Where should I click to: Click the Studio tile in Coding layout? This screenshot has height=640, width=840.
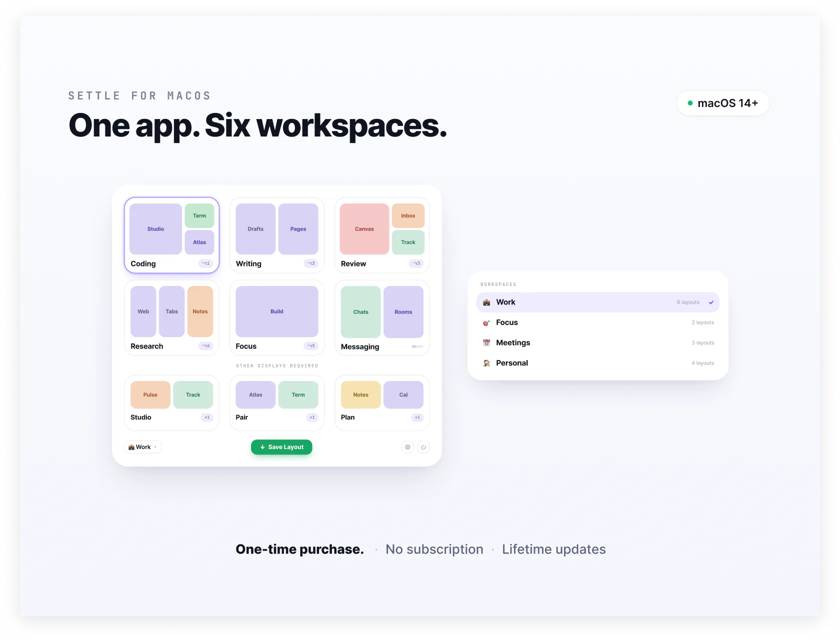tap(155, 229)
